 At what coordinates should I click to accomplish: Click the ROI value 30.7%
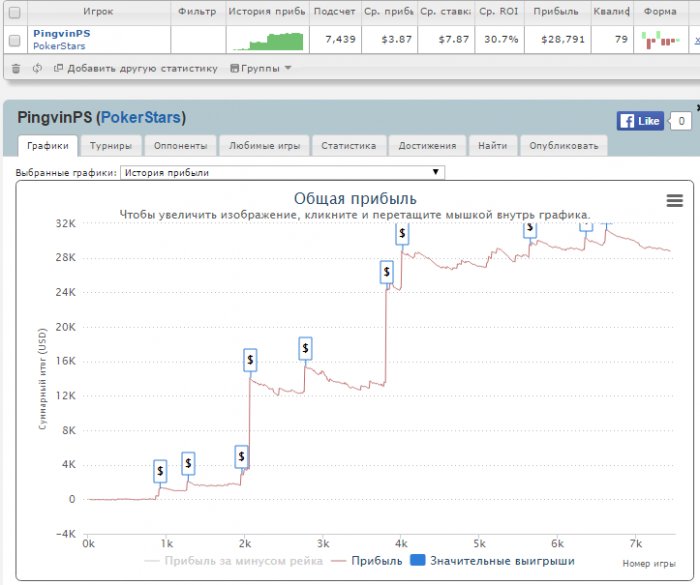[501, 39]
